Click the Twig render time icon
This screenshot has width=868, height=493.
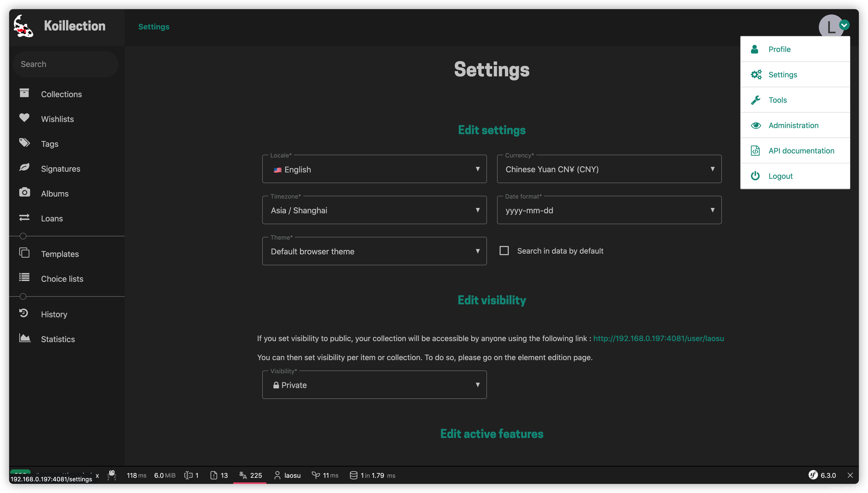pyautogui.click(x=316, y=476)
